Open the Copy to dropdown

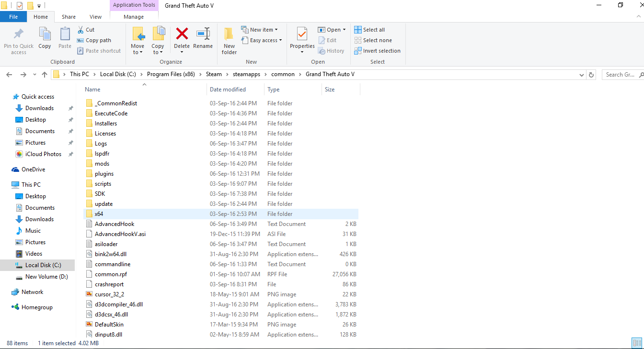[158, 49]
